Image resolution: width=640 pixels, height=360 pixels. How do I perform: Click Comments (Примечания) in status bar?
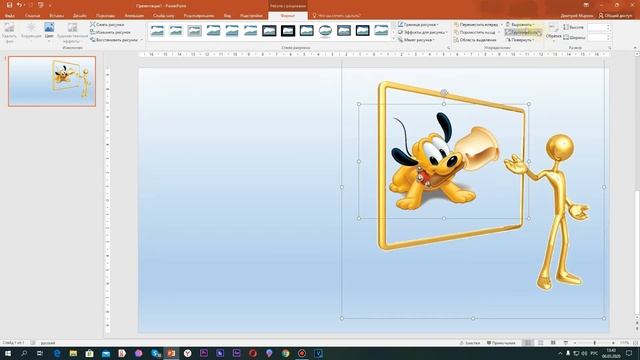pyautogui.click(x=501, y=343)
